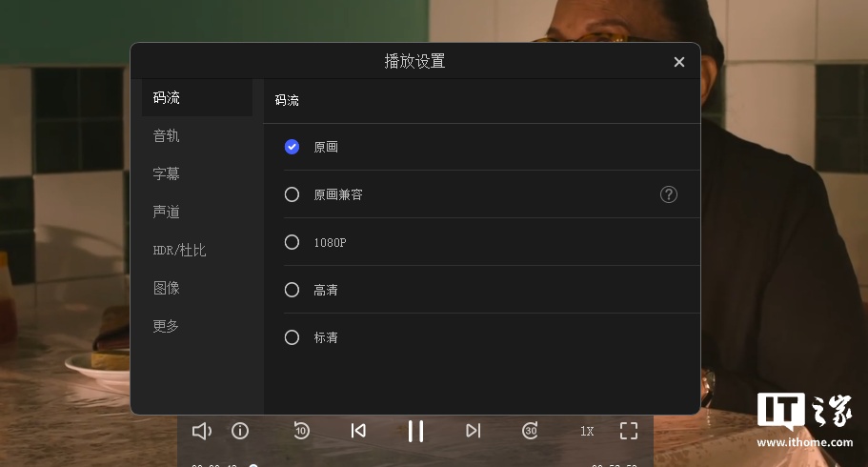The width and height of the screenshot is (868, 467).
Task: Skip to the previous video
Action: pyautogui.click(x=358, y=431)
